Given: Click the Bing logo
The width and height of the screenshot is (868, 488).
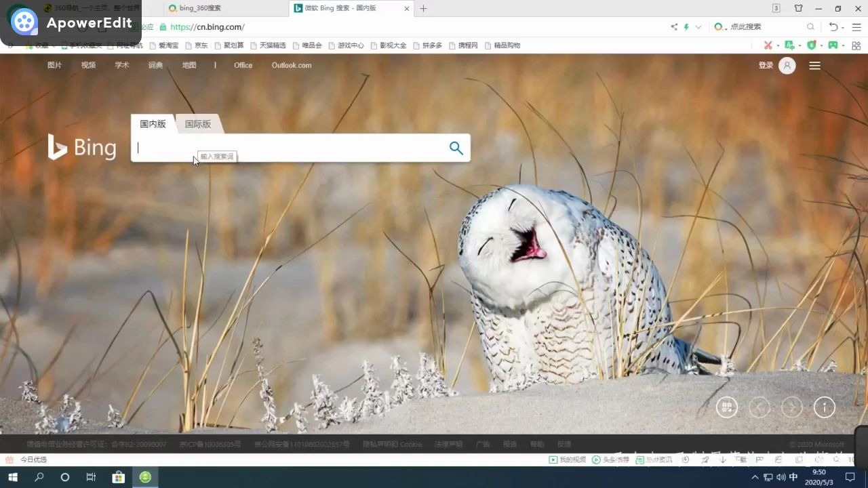Looking at the screenshot, I should pos(82,147).
